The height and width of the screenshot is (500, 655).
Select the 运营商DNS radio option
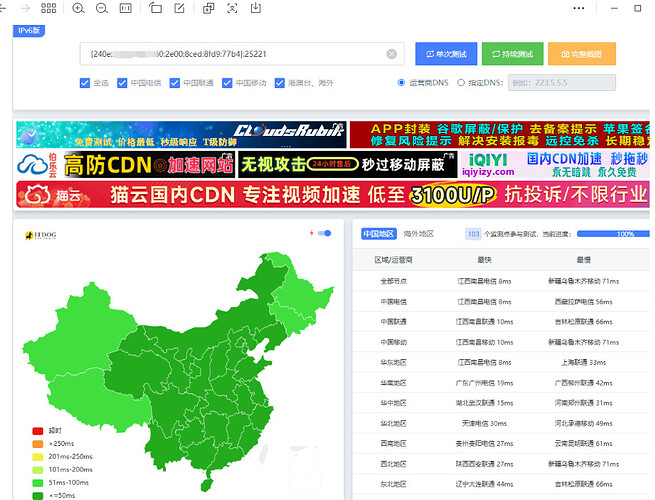tap(401, 83)
